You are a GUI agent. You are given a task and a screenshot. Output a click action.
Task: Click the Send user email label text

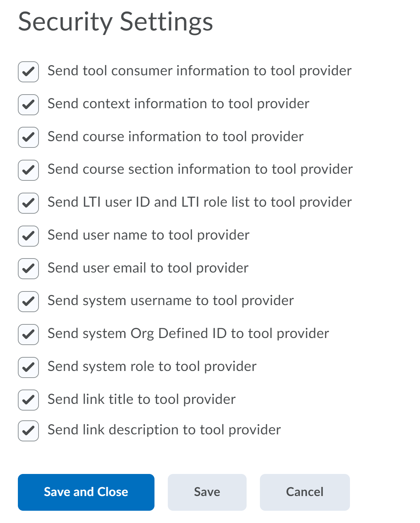[148, 268]
